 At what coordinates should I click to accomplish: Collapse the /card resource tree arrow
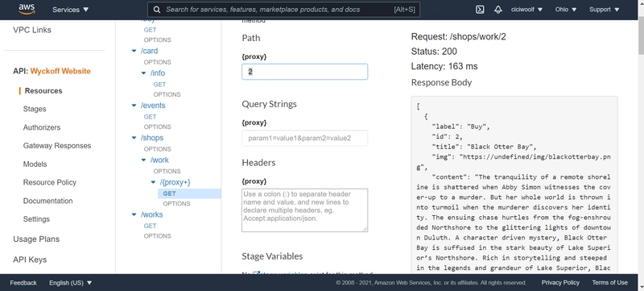tap(134, 51)
